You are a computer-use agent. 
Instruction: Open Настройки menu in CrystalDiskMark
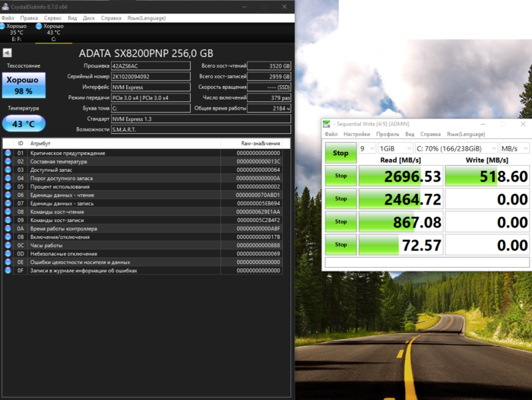coord(356,134)
